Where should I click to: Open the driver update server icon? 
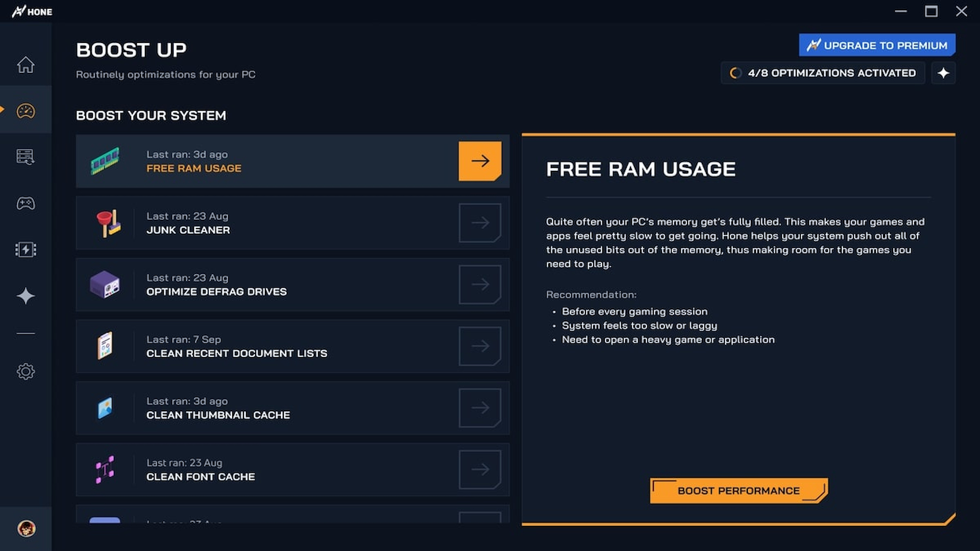pos(26,157)
